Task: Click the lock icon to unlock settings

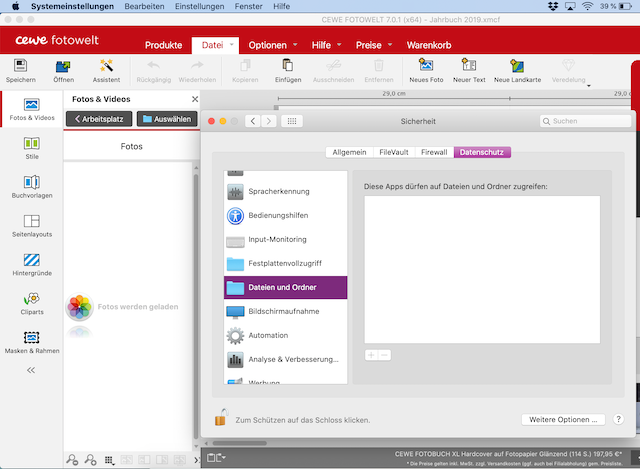Action: coord(219,419)
